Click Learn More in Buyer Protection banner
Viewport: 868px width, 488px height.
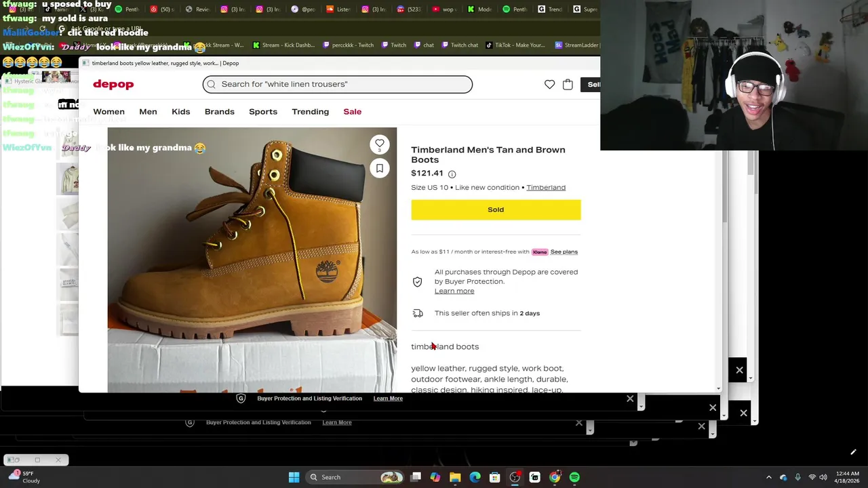[388, 399]
